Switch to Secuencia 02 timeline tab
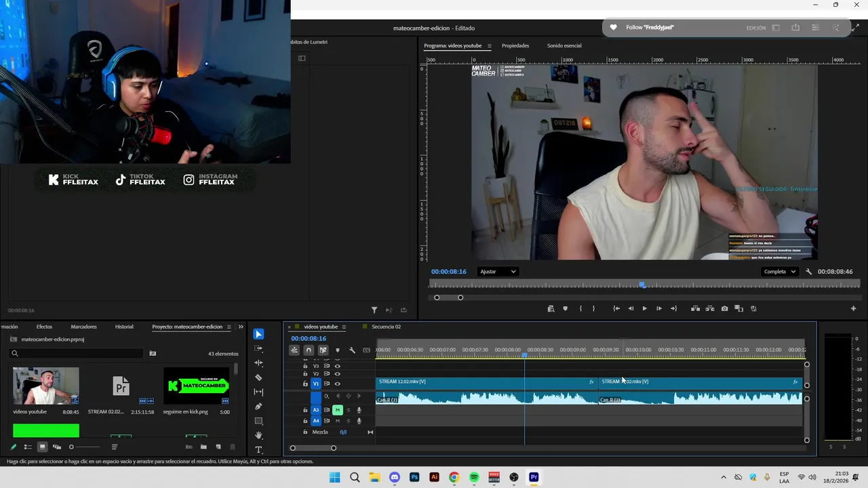868x488 pixels. (x=386, y=327)
